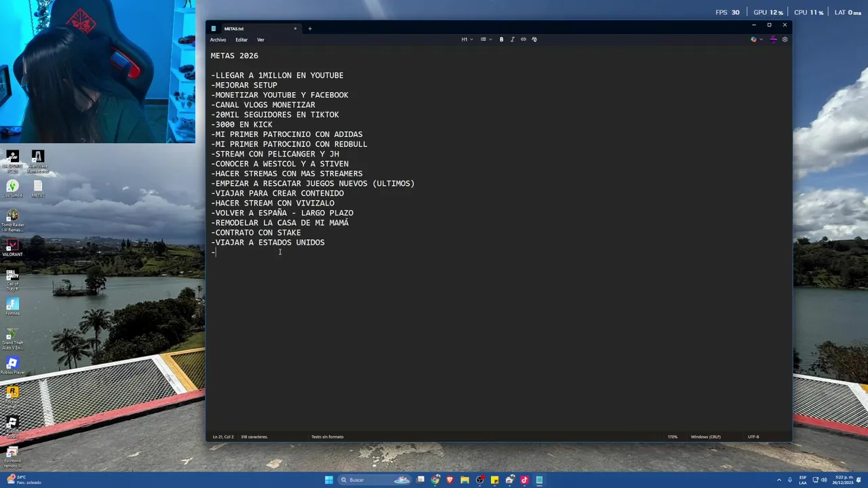Open Roblox Player desktop shortcut

coord(12,366)
